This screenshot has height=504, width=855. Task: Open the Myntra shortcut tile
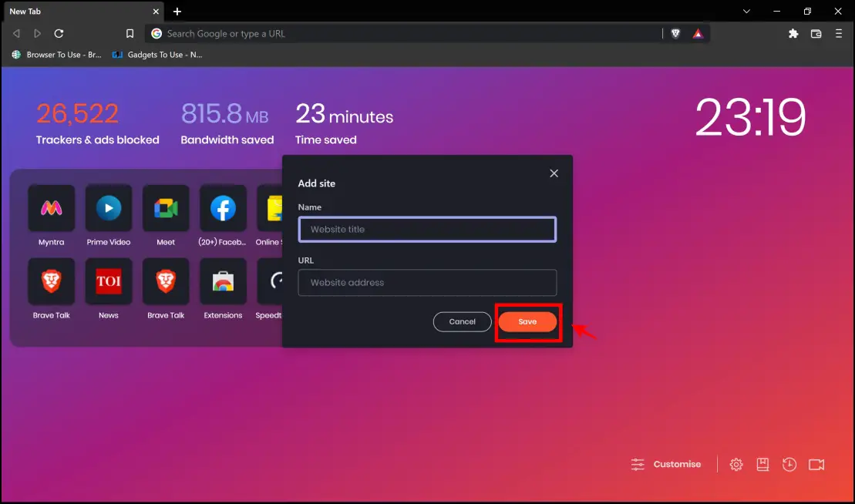pyautogui.click(x=51, y=209)
